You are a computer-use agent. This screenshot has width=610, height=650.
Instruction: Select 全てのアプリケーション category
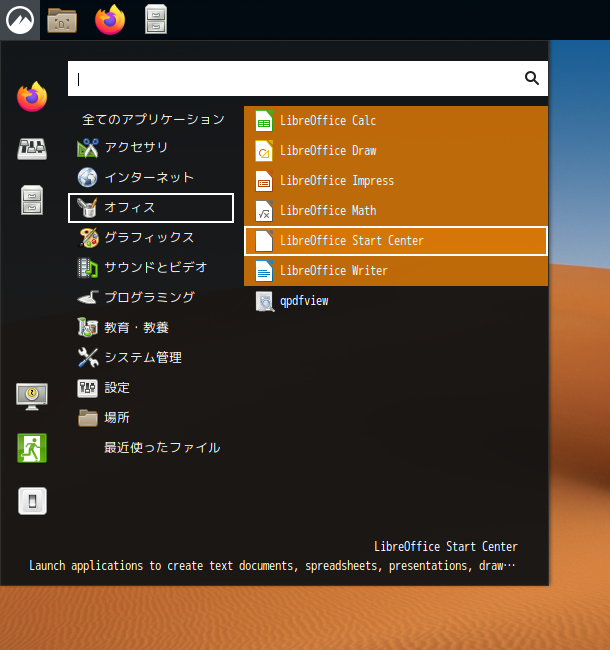click(151, 119)
